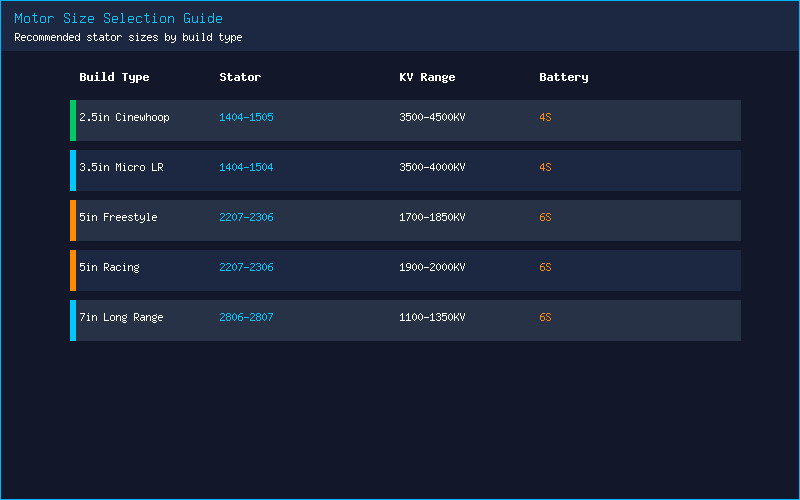Click the 1404-1505 stator link

coord(246,117)
